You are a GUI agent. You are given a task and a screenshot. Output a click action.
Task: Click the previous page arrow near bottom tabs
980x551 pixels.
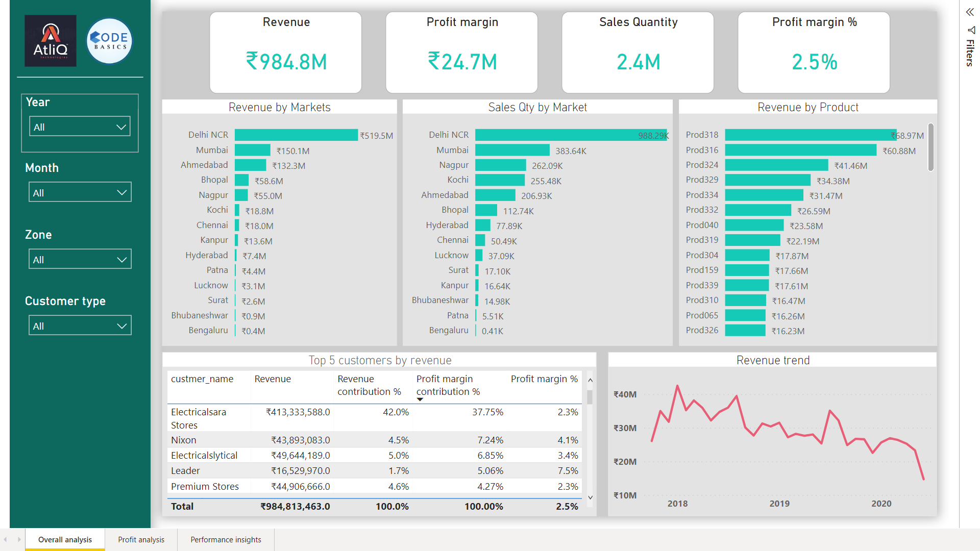pos(5,539)
